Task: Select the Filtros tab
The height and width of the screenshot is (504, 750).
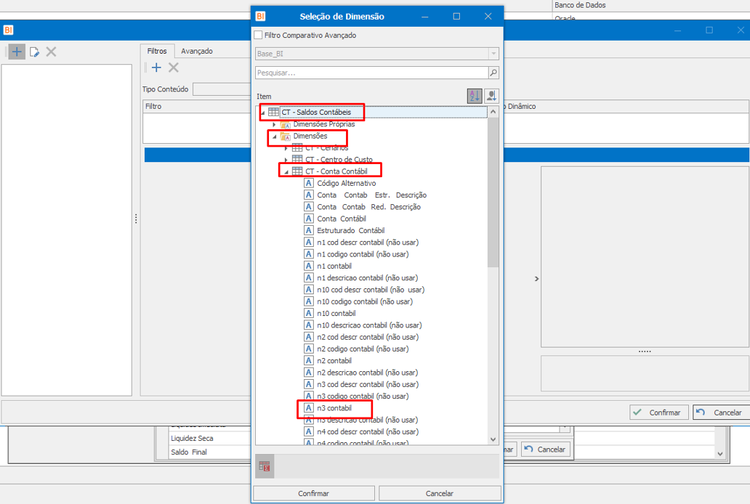Action: click(157, 51)
